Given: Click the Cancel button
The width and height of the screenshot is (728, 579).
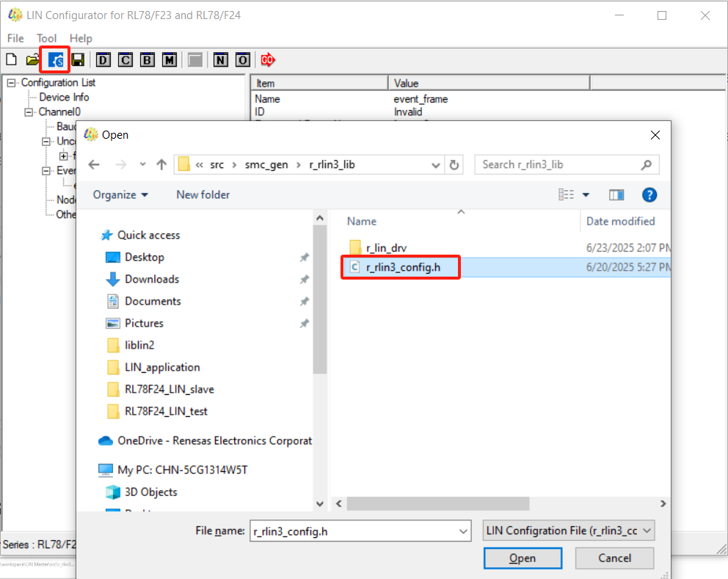Looking at the screenshot, I should tap(614, 558).
